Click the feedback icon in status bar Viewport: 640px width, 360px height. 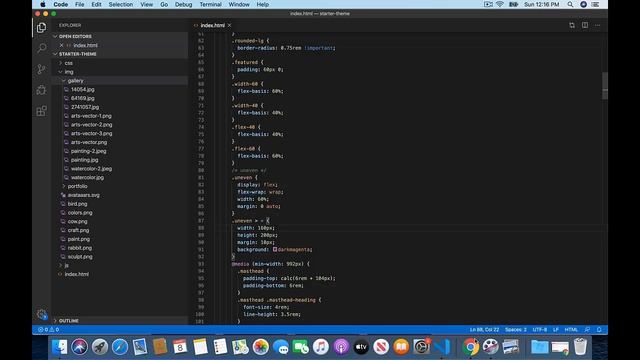tap(587, 329)
